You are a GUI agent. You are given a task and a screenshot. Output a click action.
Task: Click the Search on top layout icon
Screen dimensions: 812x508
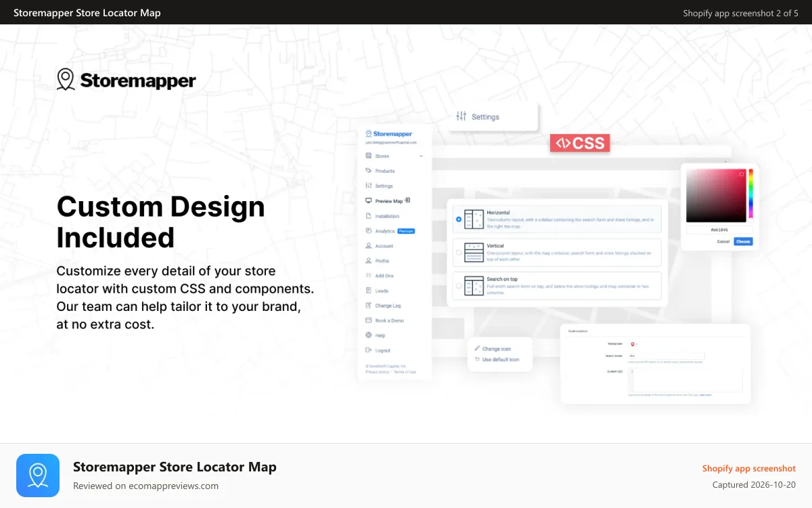474,285
